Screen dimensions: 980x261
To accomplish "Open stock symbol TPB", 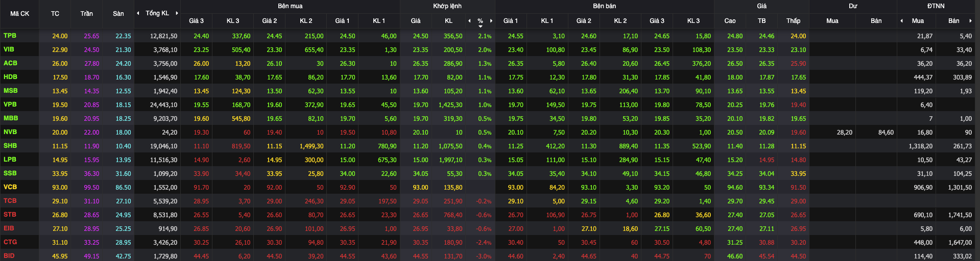I will point(10,36).
